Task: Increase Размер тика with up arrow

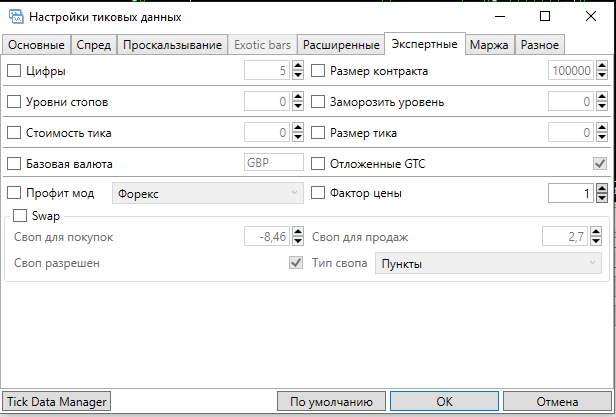Action: pos(602,128)
